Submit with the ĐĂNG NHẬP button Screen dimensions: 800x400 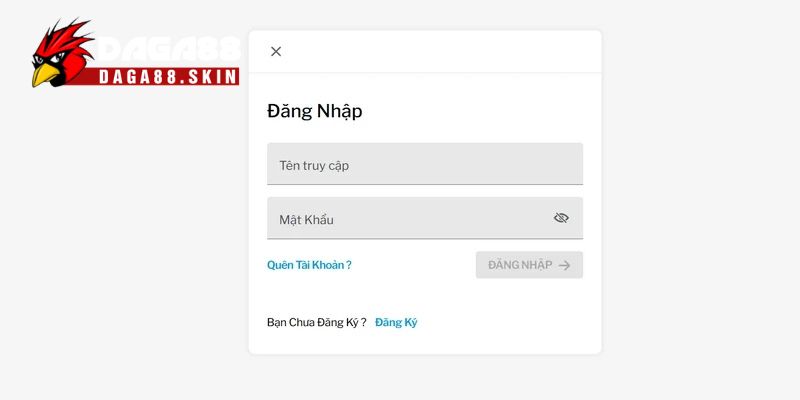pyautogui.click(x=529, y=265)
